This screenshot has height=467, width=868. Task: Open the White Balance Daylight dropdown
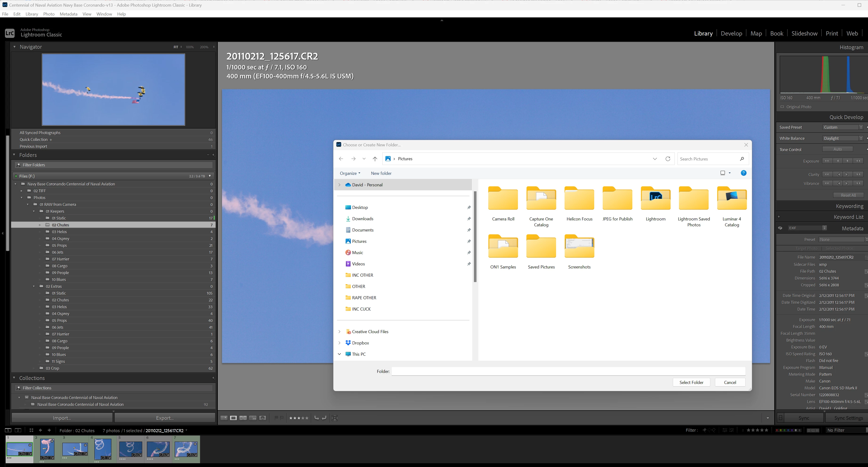(x=843, y=138)
